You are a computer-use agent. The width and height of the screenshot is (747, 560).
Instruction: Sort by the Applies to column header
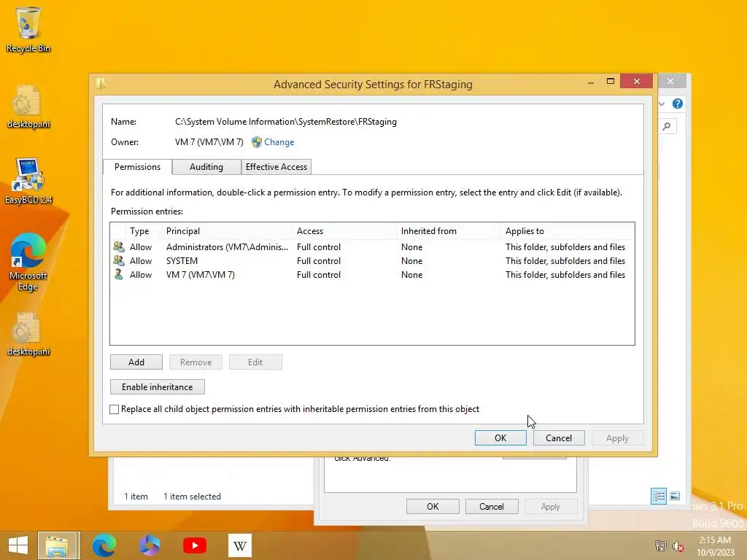pyautogui.click(x=568, y=231)
